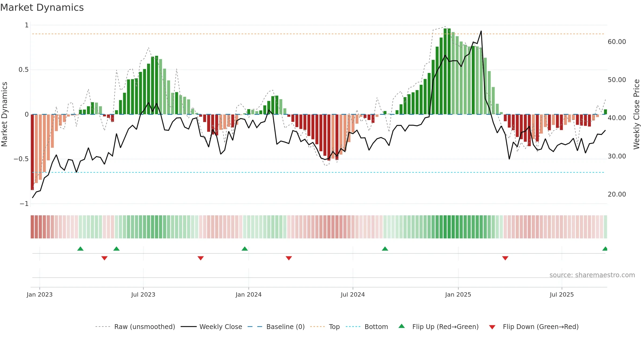Click the Jul 2024 x-axis label
Screen dimensions: 644x362
coord(353,294)
